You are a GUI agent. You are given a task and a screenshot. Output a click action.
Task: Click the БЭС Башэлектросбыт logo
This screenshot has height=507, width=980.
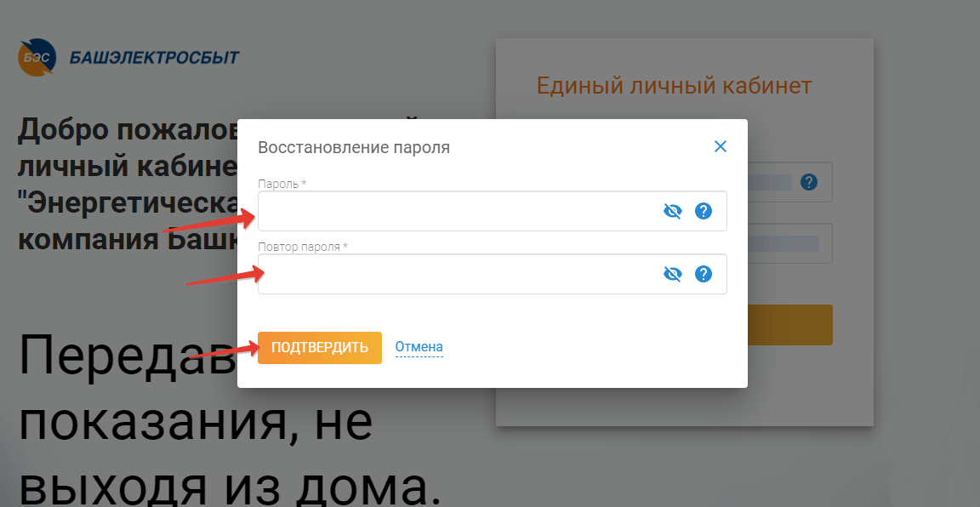pos(128,58)
